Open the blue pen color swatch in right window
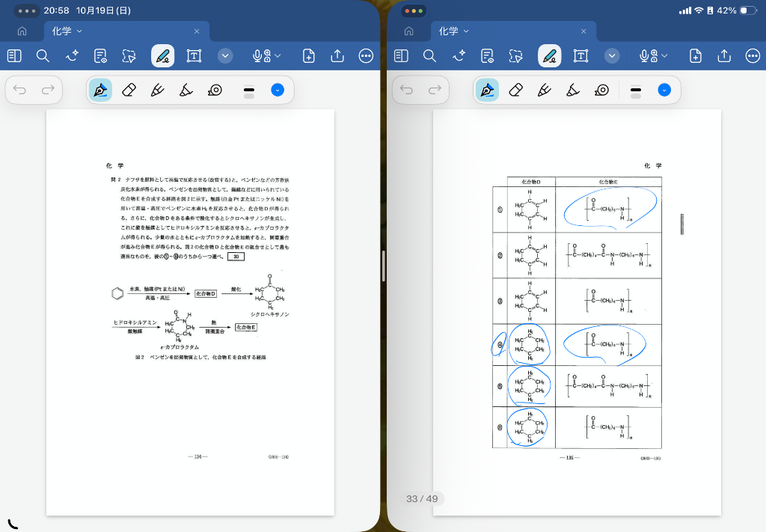 (x=664, y=91)
